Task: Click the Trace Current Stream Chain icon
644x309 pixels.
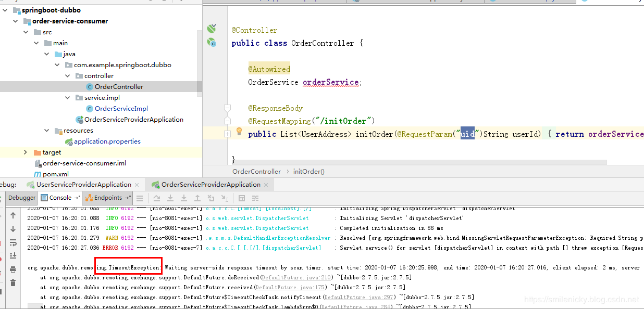Action: coord(255,198)
